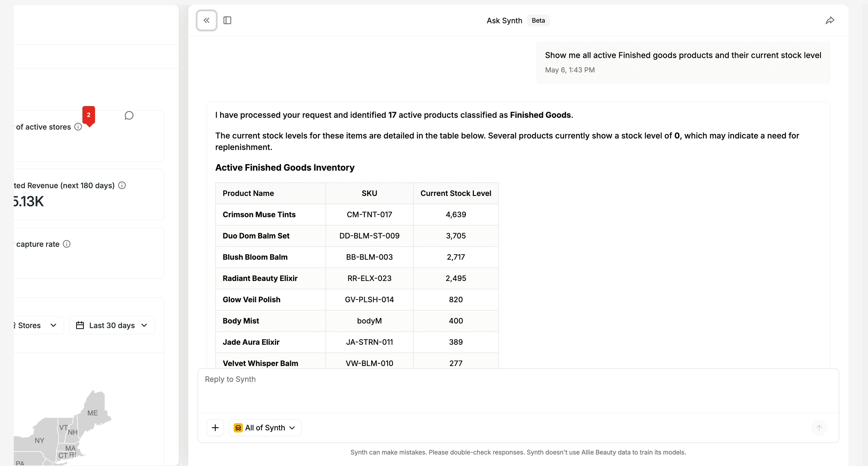Click the send arrow button
The height and width of the screenshot is (466, 868).
(x=819, y=428)
